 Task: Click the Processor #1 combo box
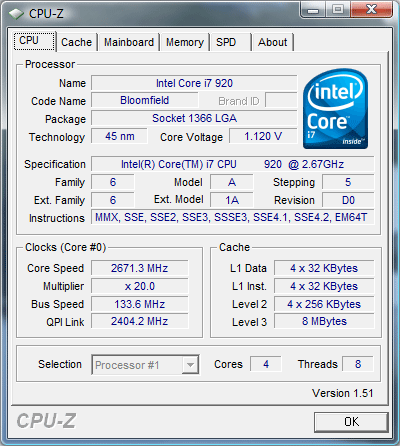145,365
